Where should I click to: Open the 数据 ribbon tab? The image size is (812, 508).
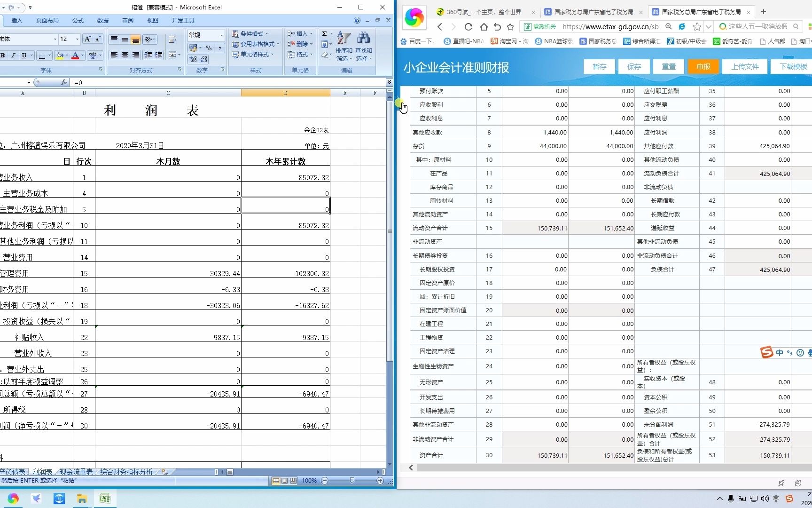click(x=103, y=21)
